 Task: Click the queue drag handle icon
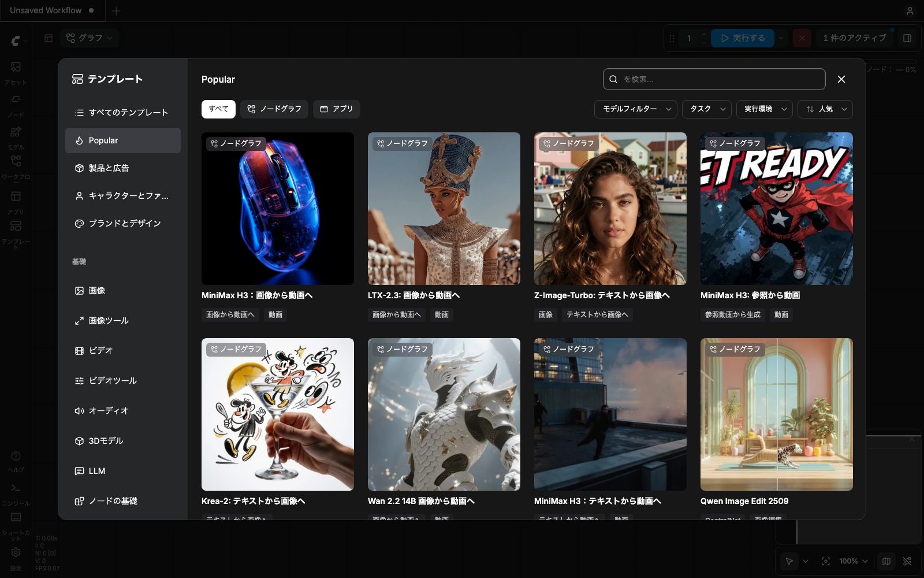point(672,38)
